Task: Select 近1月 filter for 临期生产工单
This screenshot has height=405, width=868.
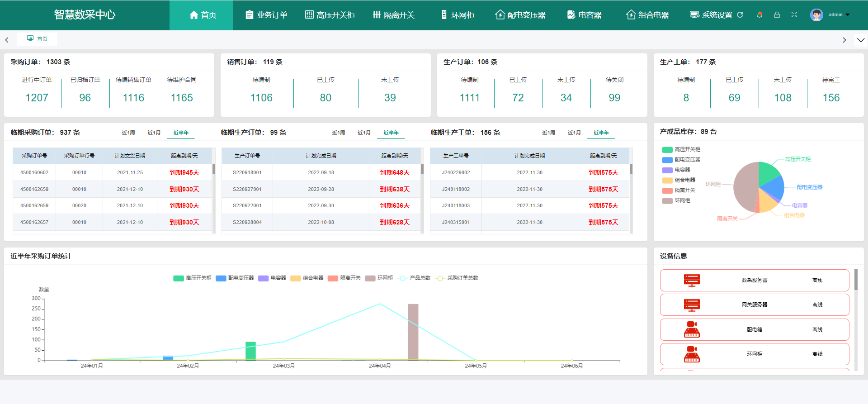Action: click(x=574, y=133)
